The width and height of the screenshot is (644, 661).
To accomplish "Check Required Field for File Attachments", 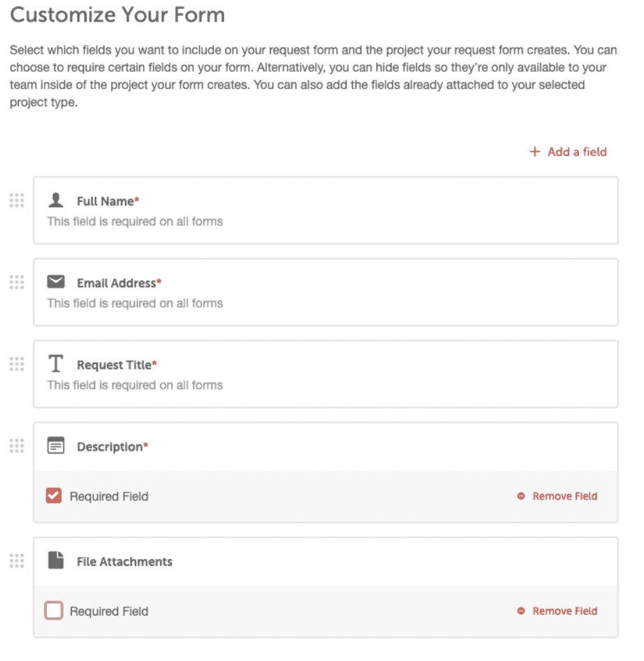I will [x=54, y=611].
